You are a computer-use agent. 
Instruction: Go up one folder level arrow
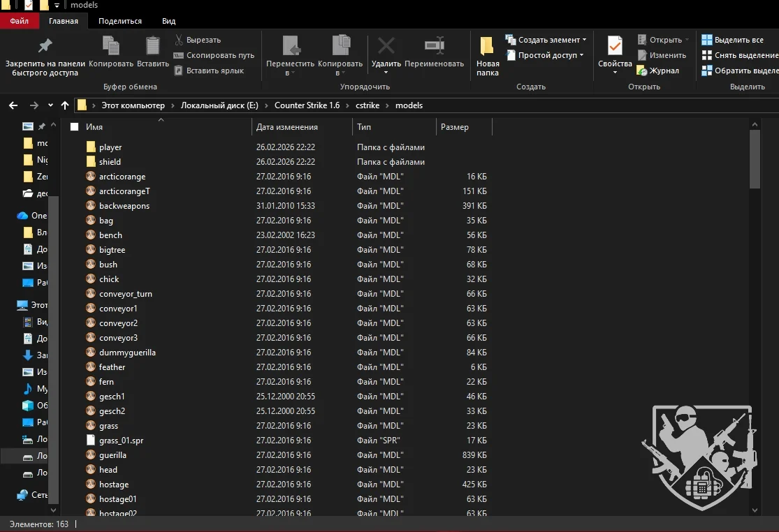tap(65, 105)
